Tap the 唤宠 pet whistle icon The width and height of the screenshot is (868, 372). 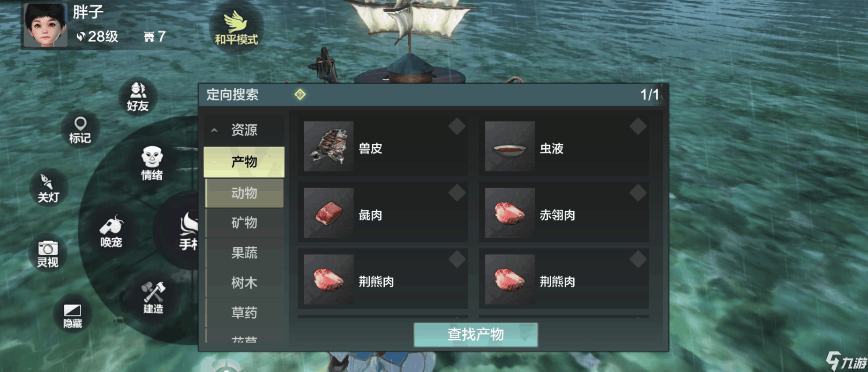tap(111, 231)
